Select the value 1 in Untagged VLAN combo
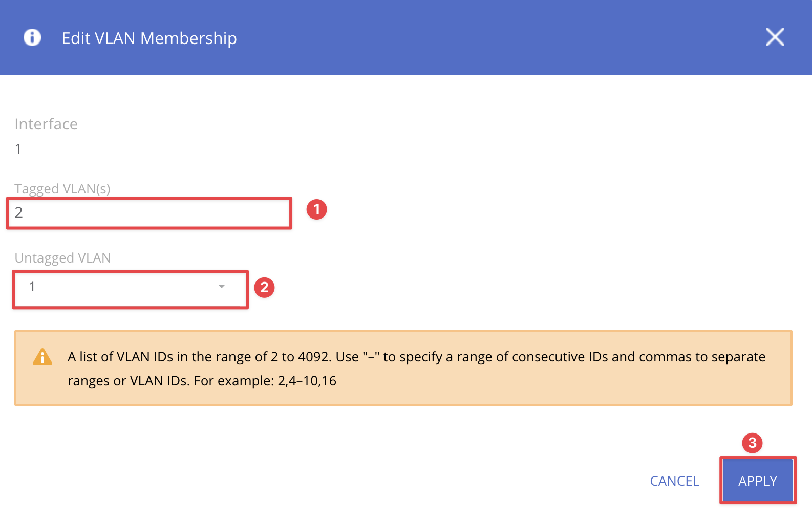The image size is (812, 521). (32, 287)
